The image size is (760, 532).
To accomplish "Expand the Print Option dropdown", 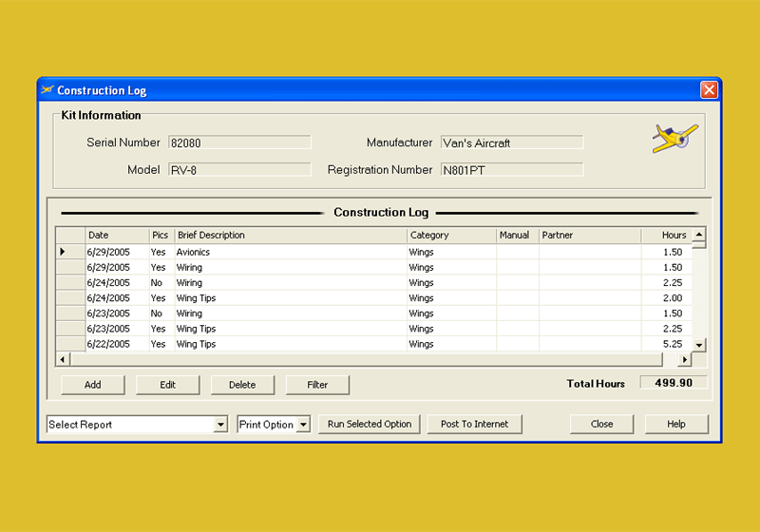I will click(x=303, y=425).
